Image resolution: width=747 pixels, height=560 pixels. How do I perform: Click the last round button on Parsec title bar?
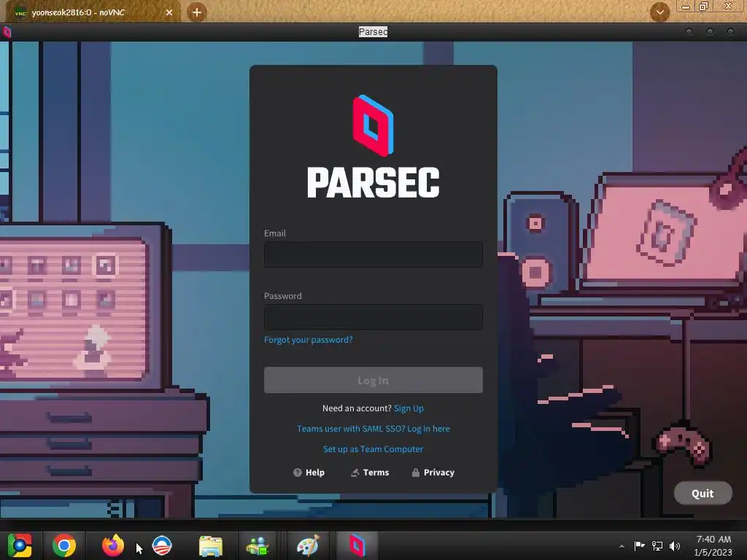tap(730, 32)
